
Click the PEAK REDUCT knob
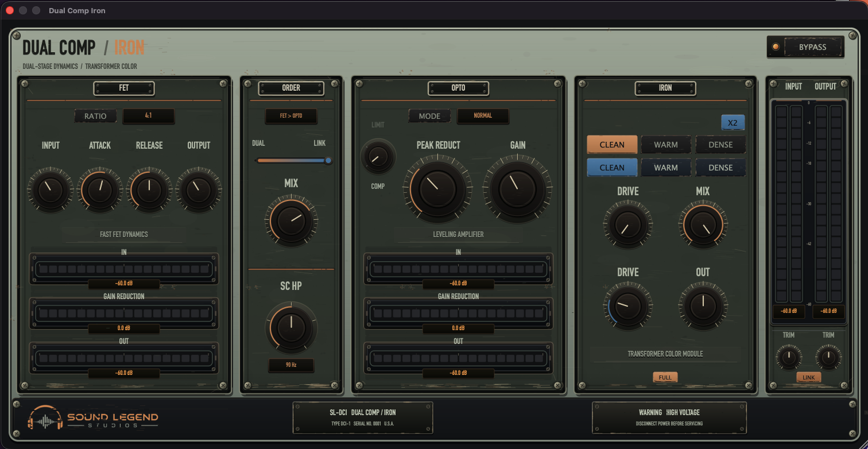[x=437, y=188]
